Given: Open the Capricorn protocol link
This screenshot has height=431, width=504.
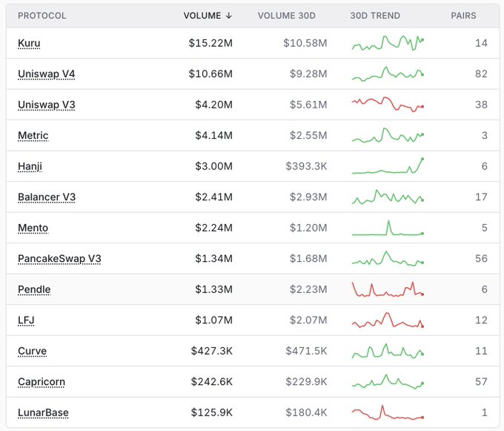Looking at the screenshot, I should 42,381.
